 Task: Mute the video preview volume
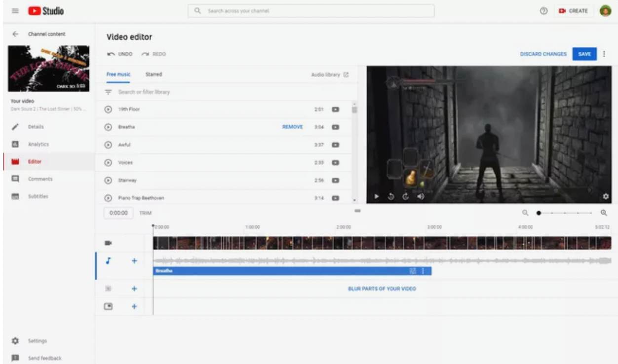click(421, 196)
